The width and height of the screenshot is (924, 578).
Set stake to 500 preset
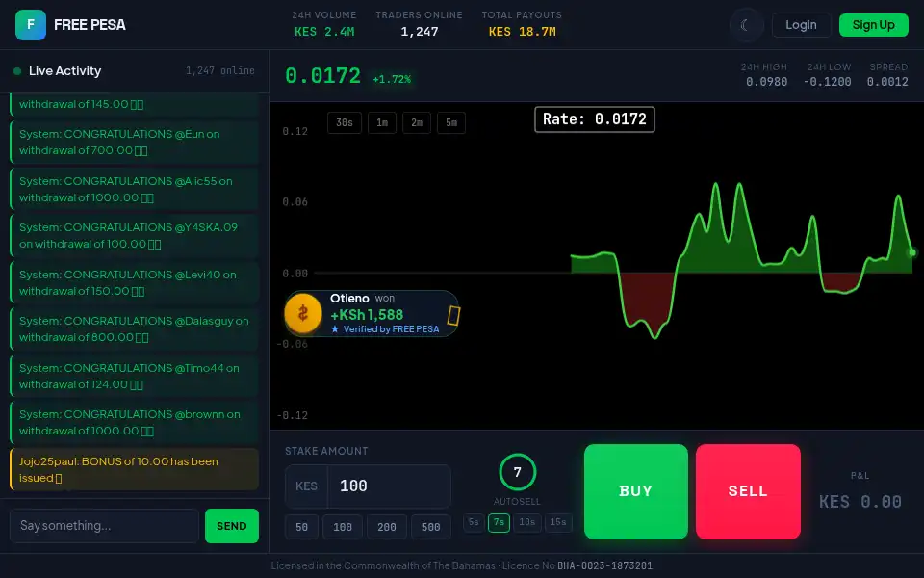[431, 527]
